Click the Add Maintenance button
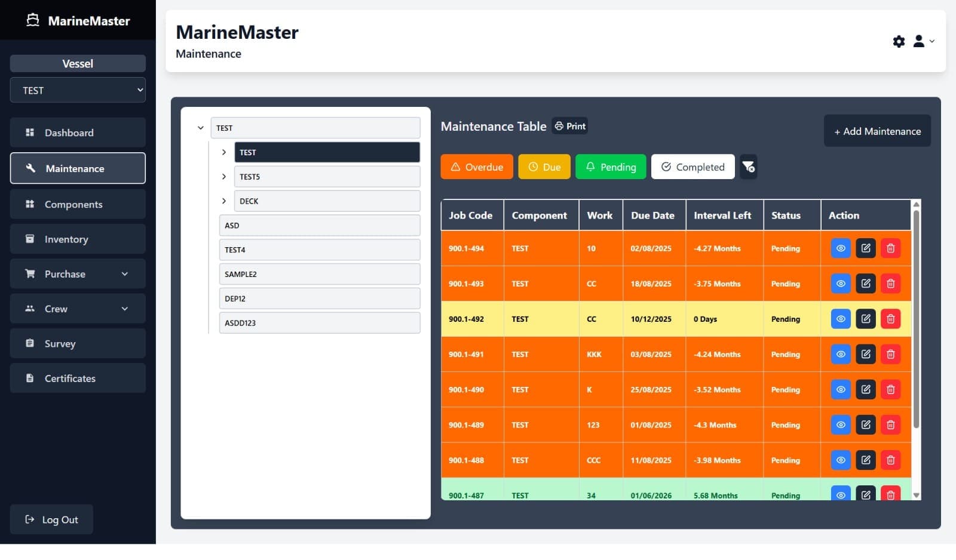 [877, 131]
